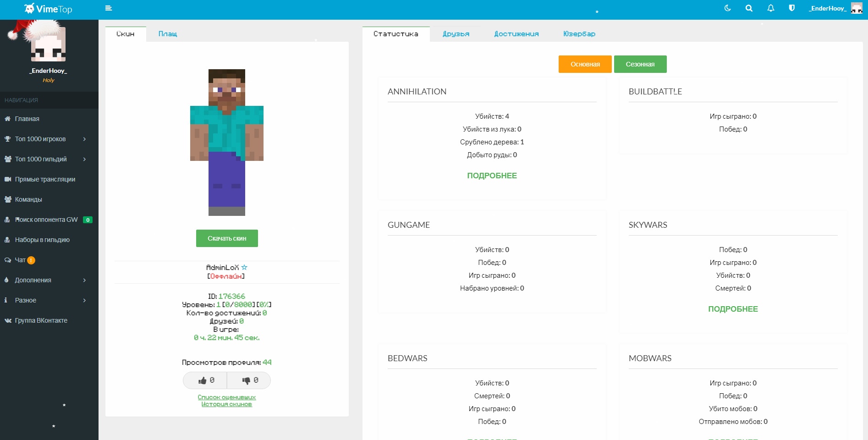Click the trophy icon for Топ 1000 игроков
This screenshot has width=868, height=440.
pos(7,139)
